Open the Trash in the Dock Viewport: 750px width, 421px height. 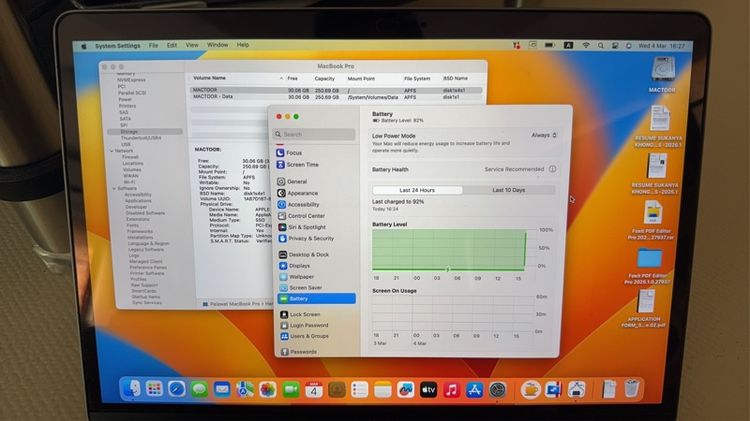pyautogui.click(x=632, y=388)
